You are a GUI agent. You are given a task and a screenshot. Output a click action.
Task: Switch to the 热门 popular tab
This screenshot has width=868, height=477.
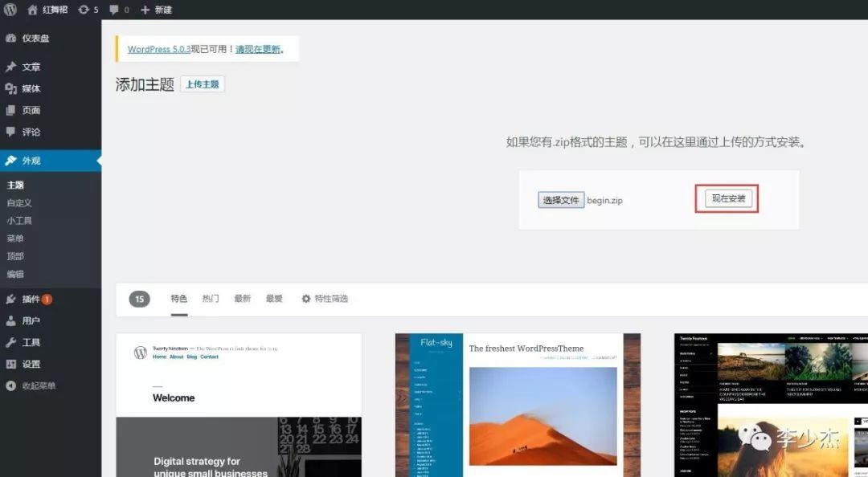(211, 299)
